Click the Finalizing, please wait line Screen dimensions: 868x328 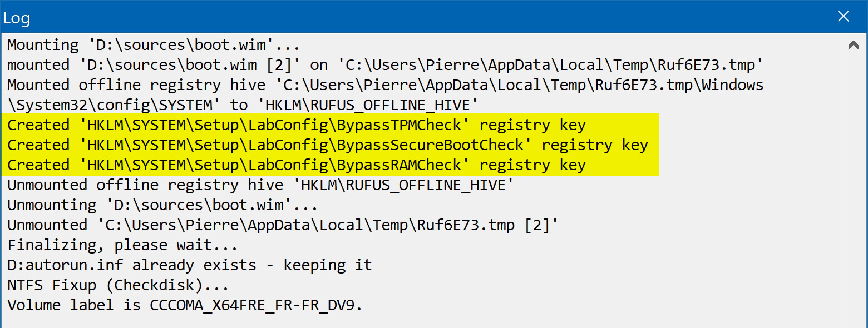click(x=122, y=245)
